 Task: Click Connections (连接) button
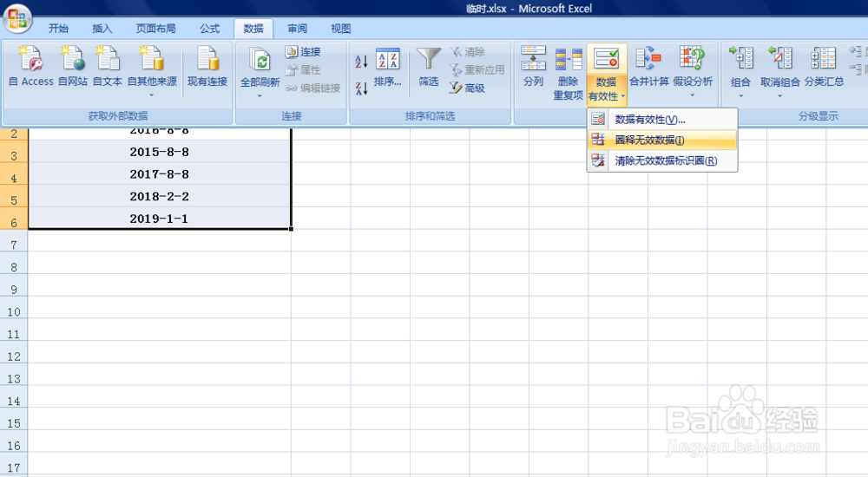(x=303, y=51)
